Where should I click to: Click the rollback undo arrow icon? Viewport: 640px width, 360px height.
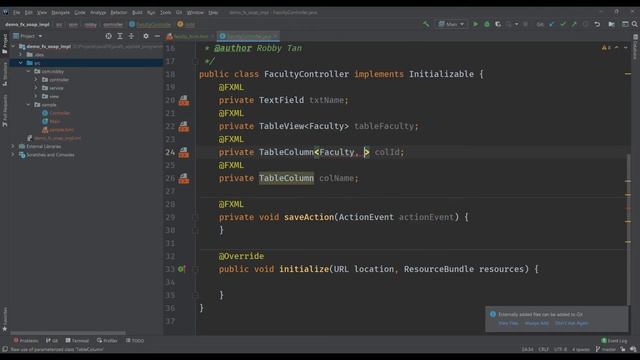click(597, 24)
